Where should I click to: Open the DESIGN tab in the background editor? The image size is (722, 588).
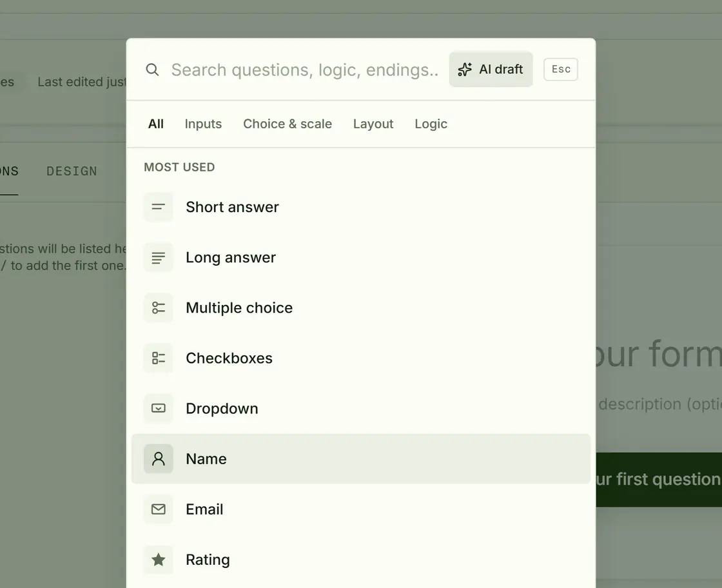coord(72,171)
